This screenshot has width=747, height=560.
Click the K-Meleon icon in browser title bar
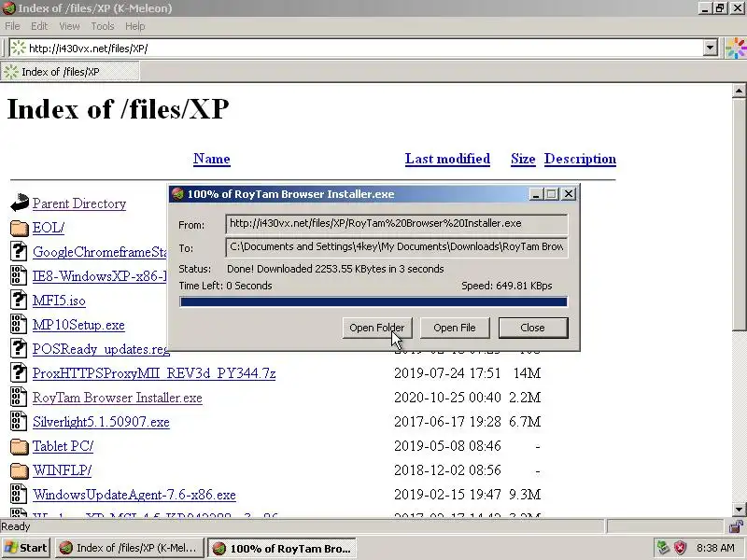(x=8, y=8)
